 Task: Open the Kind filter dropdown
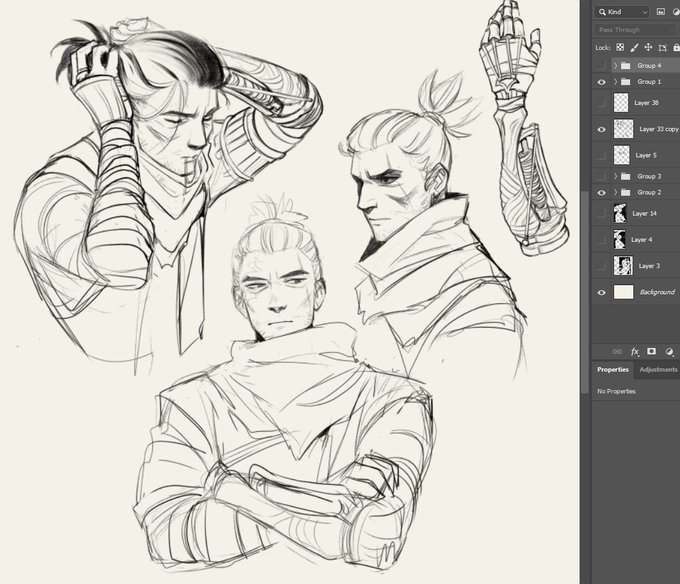[623, 12]
